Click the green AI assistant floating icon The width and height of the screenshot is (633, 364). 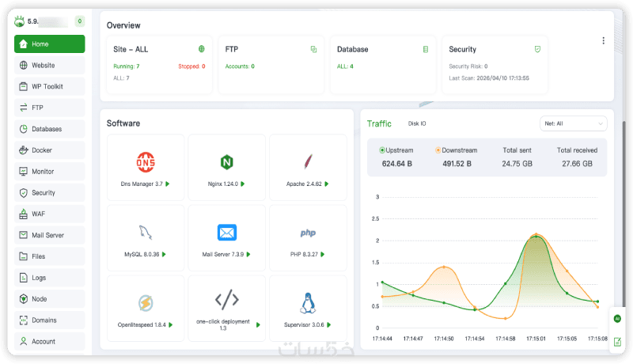617,319
